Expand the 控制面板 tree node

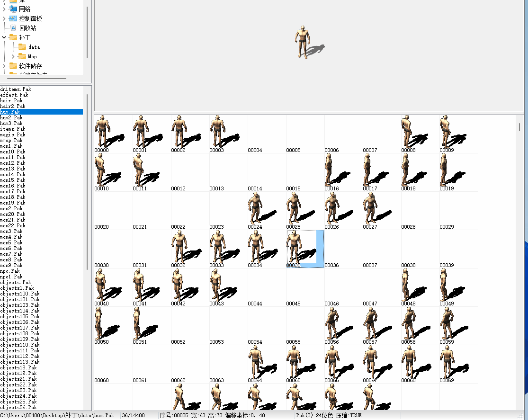4,18
